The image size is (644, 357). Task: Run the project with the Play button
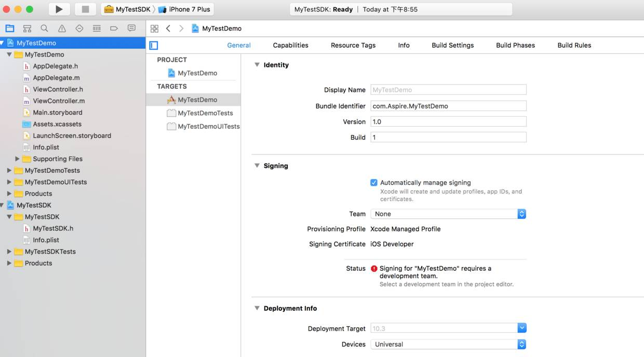(59, 9)
